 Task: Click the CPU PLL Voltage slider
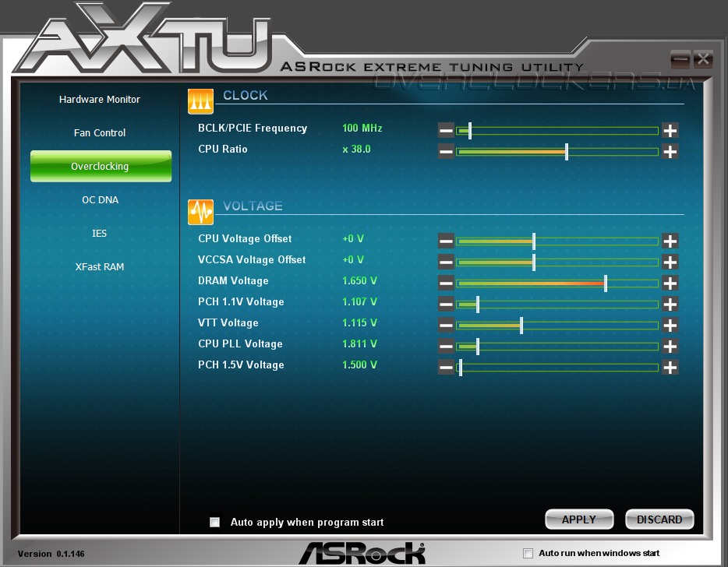[557, 346]
